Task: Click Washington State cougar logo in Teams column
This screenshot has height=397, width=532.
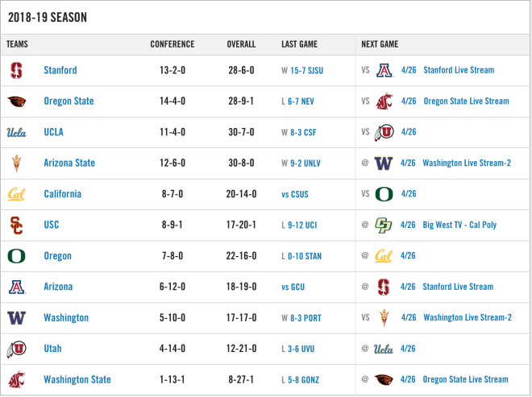Action: coord(16,380)
